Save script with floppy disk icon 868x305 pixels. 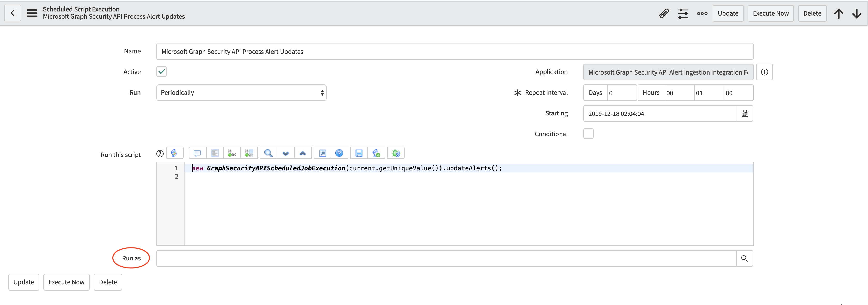359,153
